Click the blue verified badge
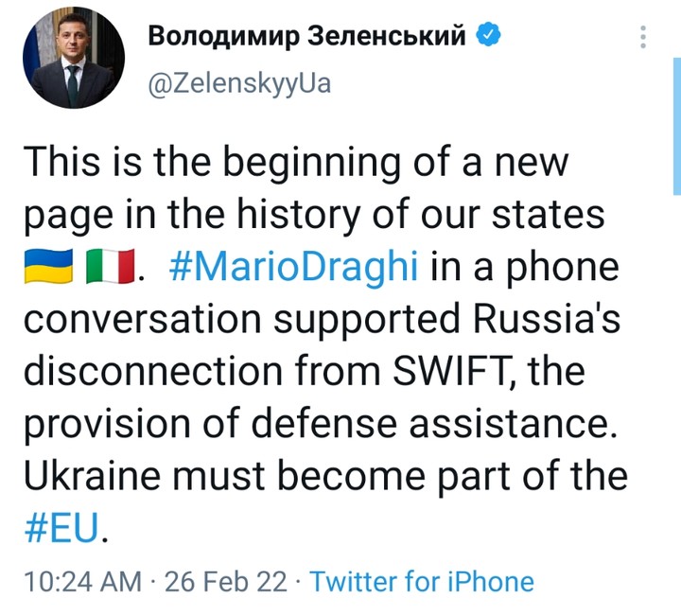 (488, 36)
